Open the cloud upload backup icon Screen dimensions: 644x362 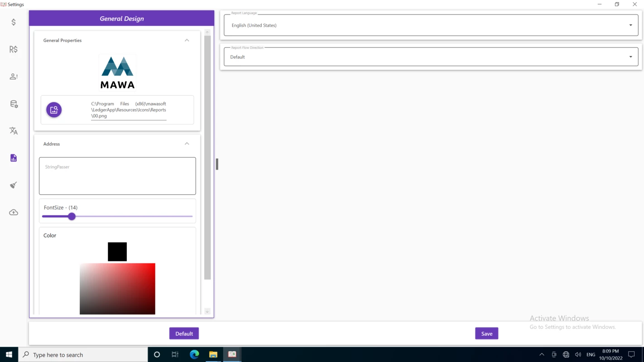[14, 212]
